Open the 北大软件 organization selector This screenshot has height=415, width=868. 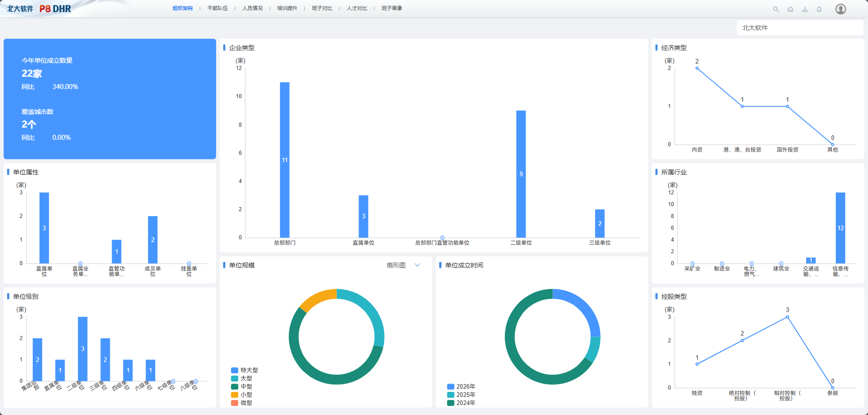coord(799,28)
